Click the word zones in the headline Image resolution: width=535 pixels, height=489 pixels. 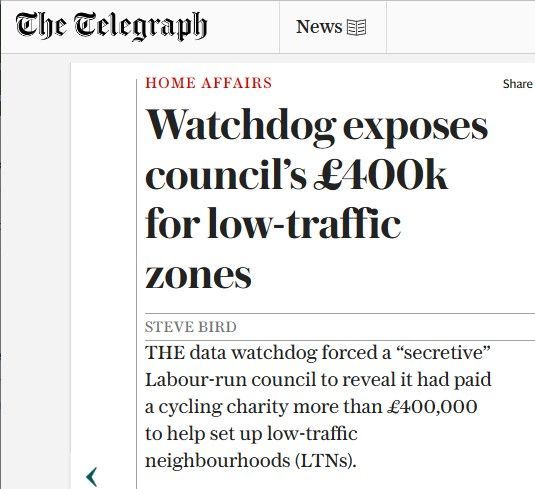click(x=198, y=275)
